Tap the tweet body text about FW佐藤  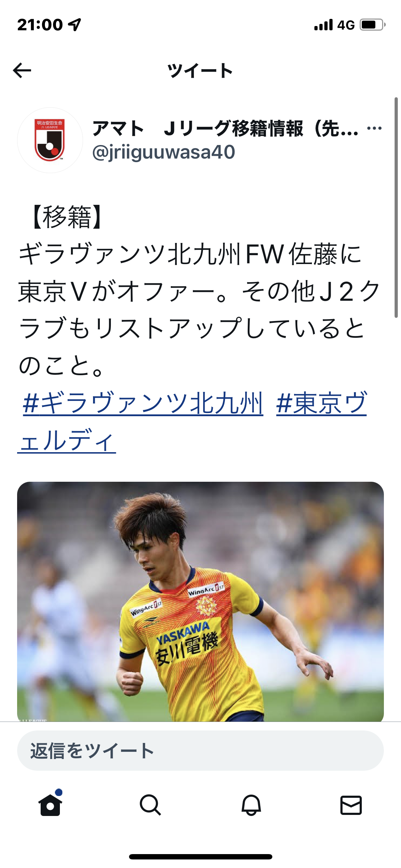(200, 290)
